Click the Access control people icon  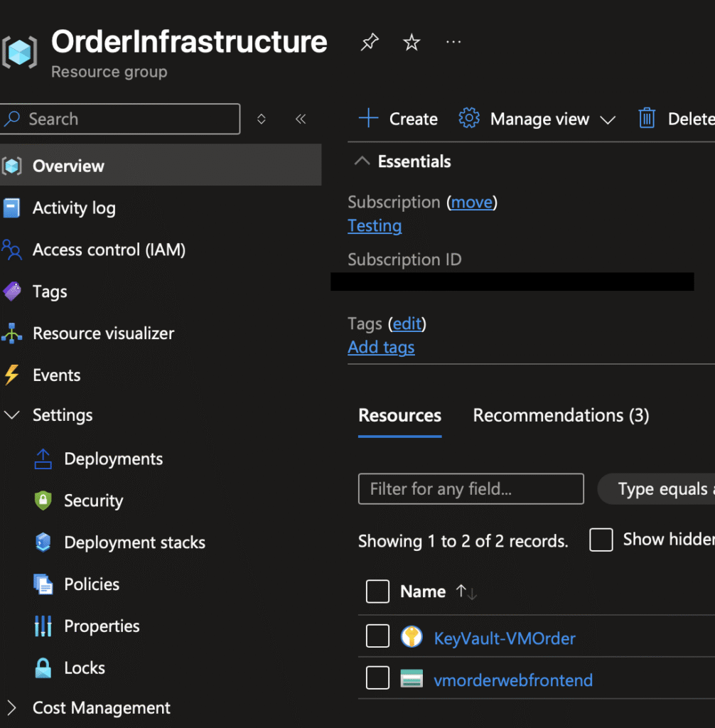11,250
